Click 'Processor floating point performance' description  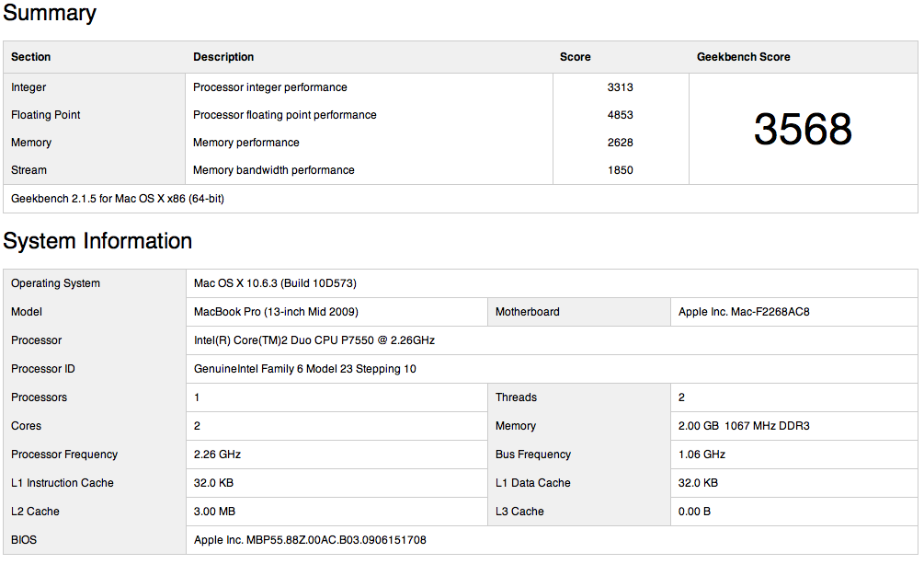point(285,115)
